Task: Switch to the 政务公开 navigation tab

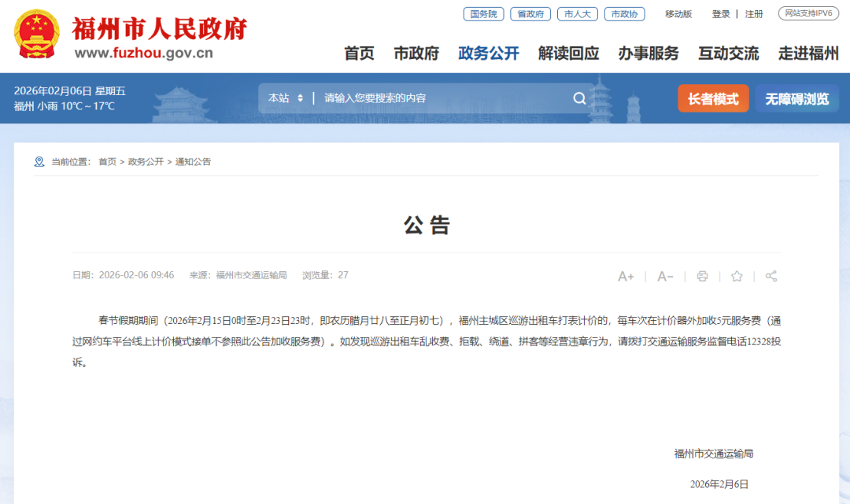Action: [x=488, y=53]
